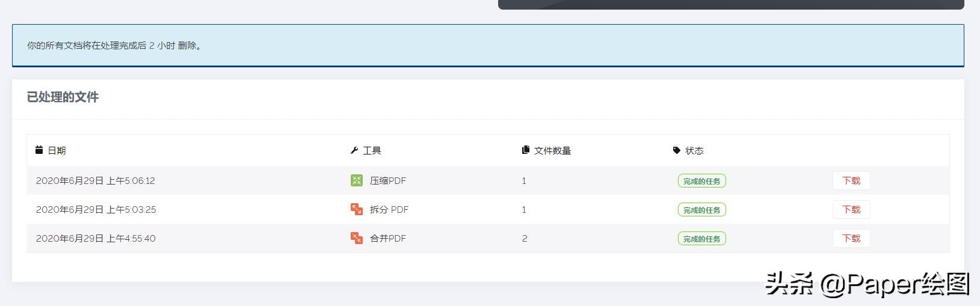Select date 2020年6月29日 上午5:03:25
Image resolution: width=980 pixels, height=306 pixels.
pyautogui.click(x=96, y=209)
